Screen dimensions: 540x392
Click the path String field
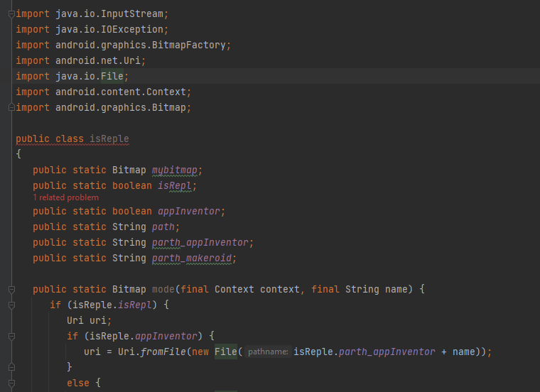click(x=163, y=227)
